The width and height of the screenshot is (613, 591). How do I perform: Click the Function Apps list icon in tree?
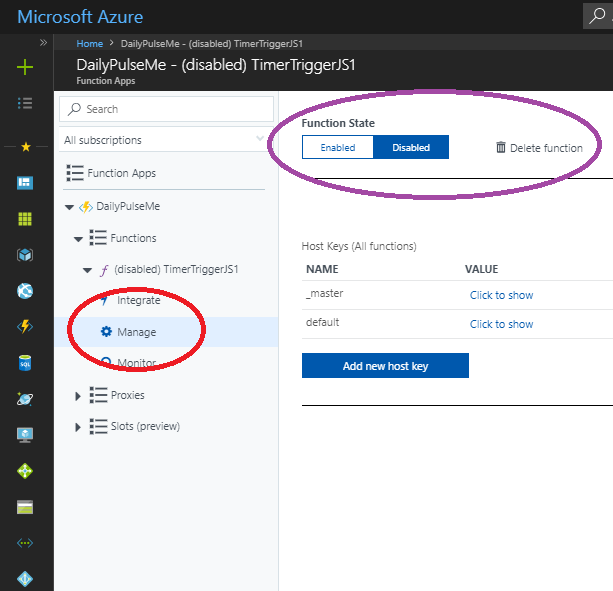[75, 173]
